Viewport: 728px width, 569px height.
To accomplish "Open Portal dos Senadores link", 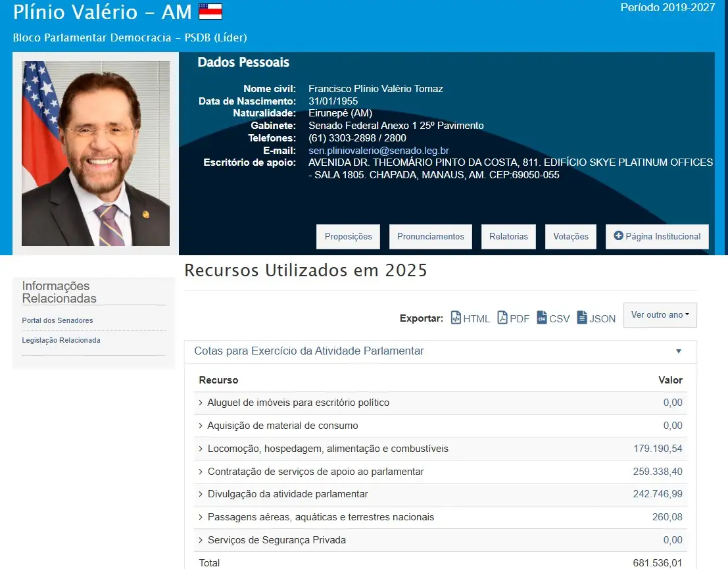I will (x=57, y=320).
